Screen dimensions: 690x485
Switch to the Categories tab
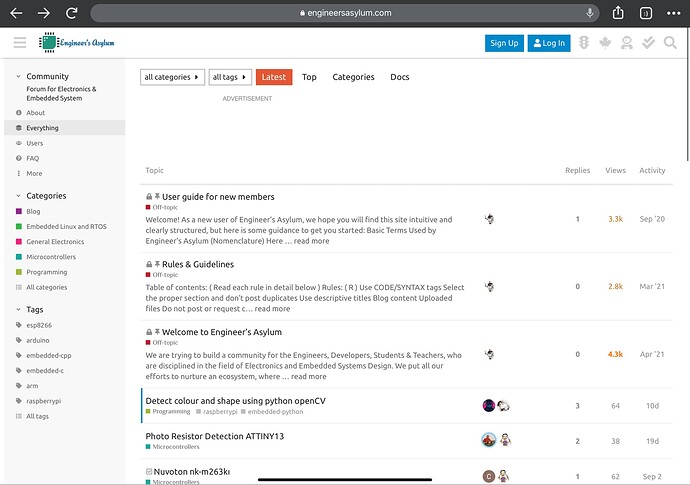click(x=353, y=77)
